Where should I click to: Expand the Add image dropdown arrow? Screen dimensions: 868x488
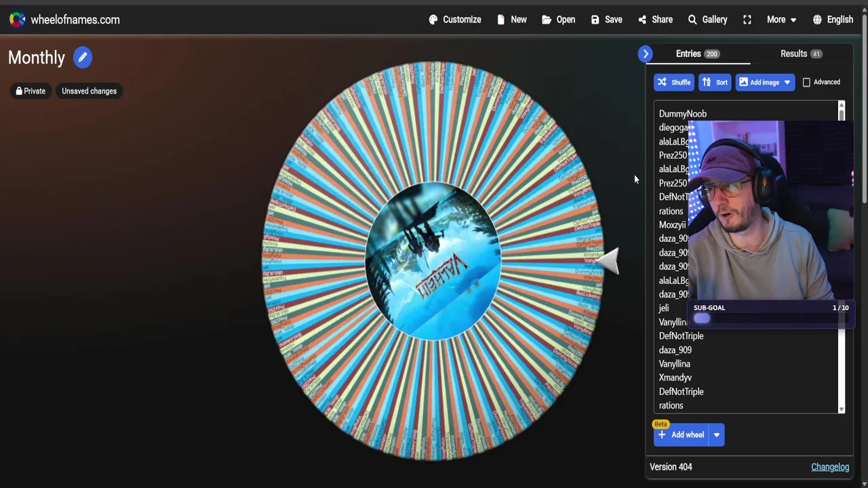click(787, 82)
